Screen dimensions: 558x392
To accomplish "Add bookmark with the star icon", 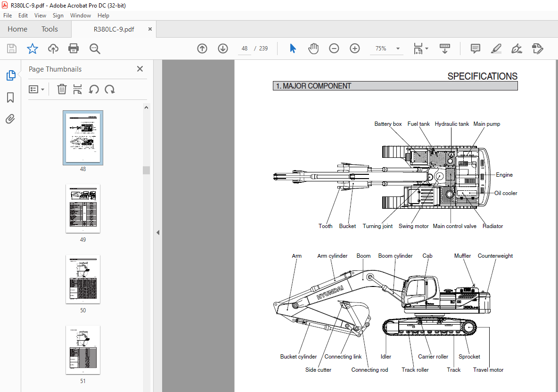I will 33,49.
